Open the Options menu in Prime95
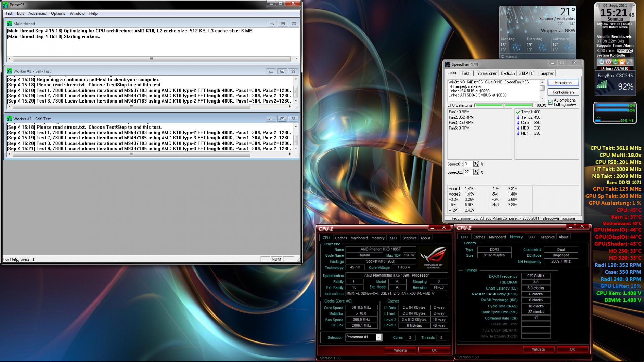 [x=58, y=13]
